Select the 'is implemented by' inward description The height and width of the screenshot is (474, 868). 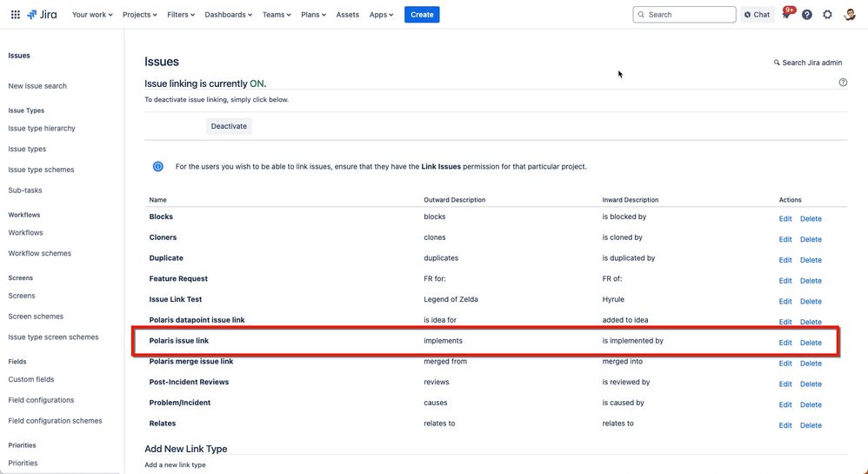632,341
